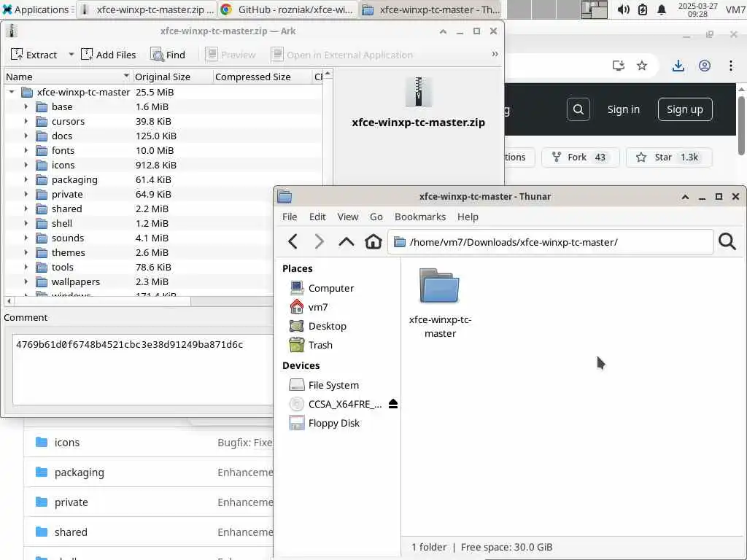This screenshot has width=747, height=560.
Task: Open private folder link on GitHub page
Action: point(71,502)
